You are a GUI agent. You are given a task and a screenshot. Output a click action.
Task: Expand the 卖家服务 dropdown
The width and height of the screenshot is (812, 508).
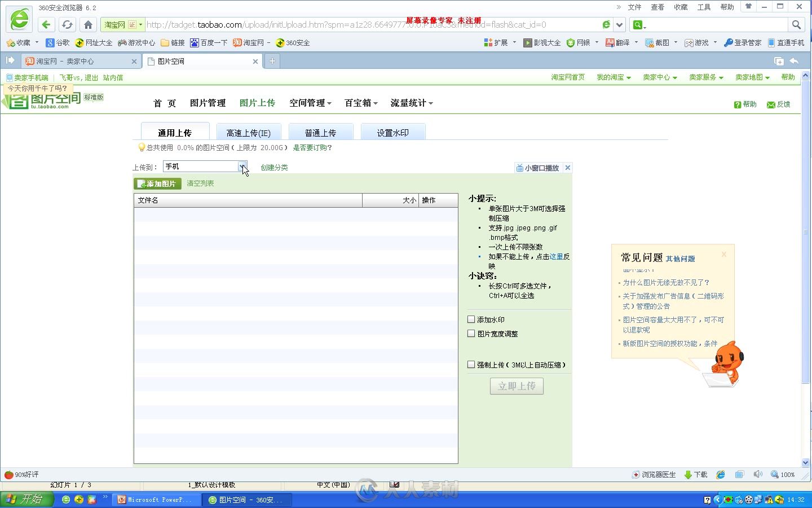(706, 77)
